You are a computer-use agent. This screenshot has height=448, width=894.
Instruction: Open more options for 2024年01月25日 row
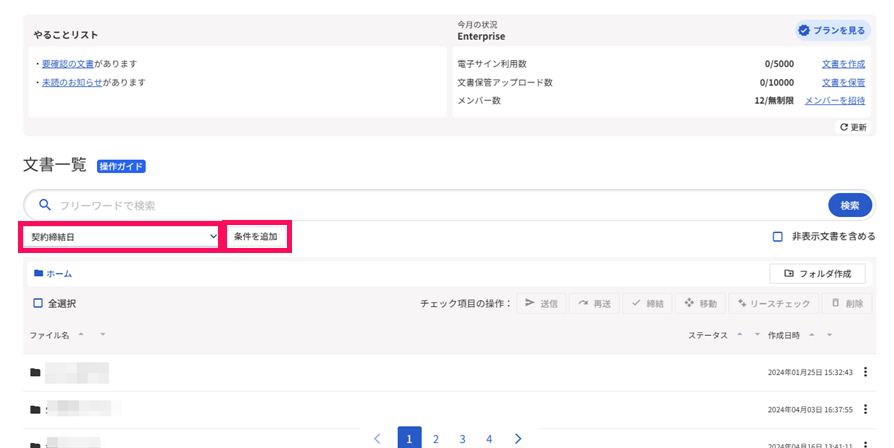tap(865, 372)
